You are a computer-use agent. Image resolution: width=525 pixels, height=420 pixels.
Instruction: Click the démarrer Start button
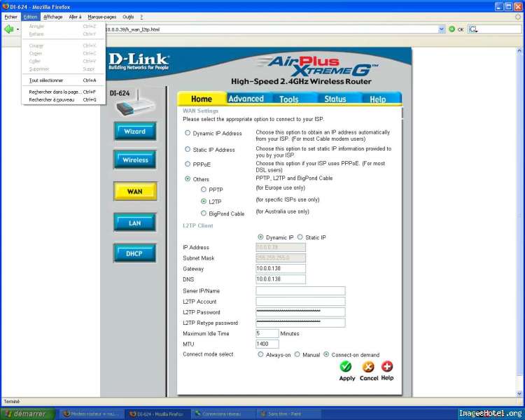(x=28, y=414)
